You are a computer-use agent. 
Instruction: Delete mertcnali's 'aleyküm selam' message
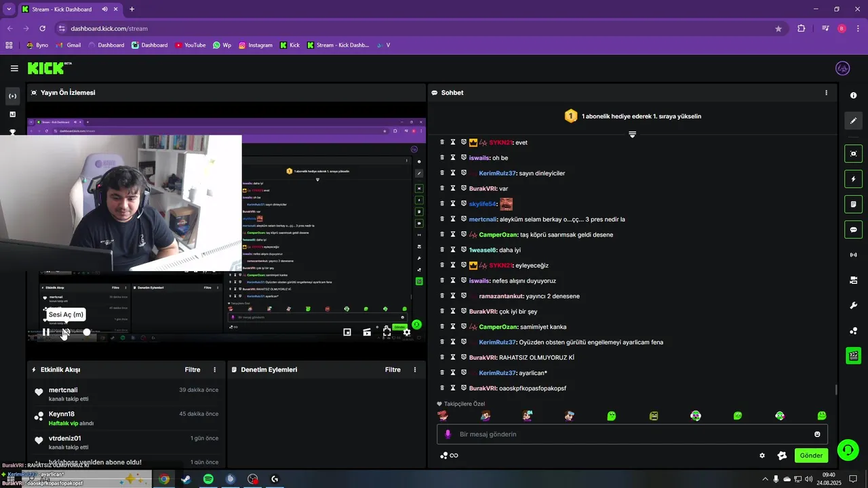[x=442, y=219]
